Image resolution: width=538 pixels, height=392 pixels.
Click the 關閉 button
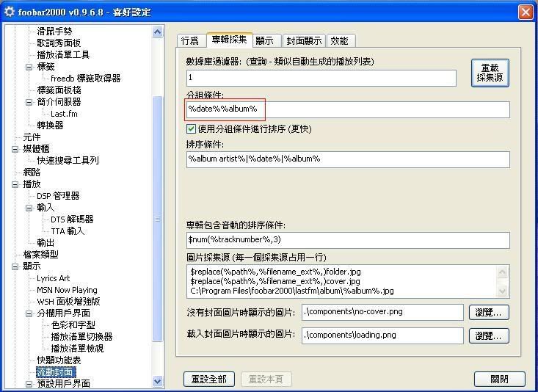coord(500,379)
